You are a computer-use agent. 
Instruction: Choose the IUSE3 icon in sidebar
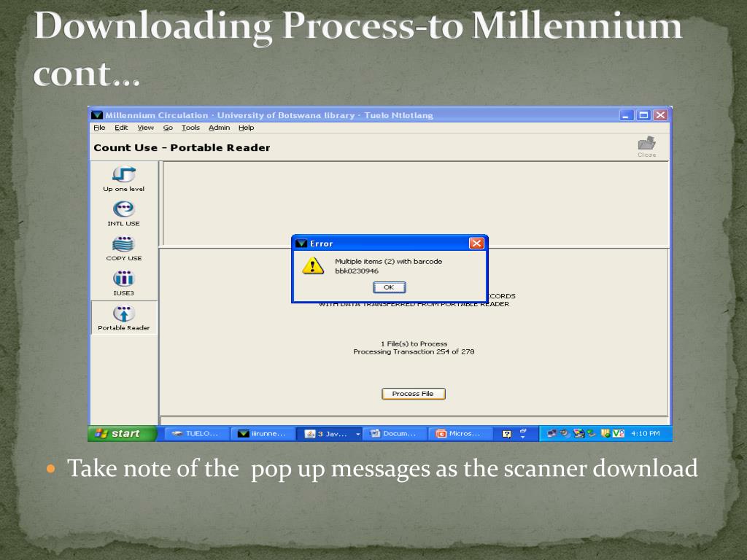[x=124, y=279]
